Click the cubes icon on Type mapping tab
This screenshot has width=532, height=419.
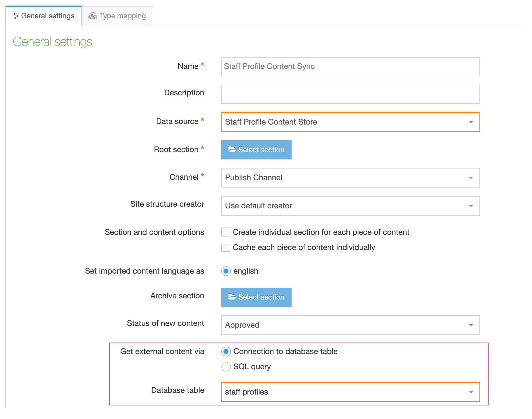pos(93,16)
